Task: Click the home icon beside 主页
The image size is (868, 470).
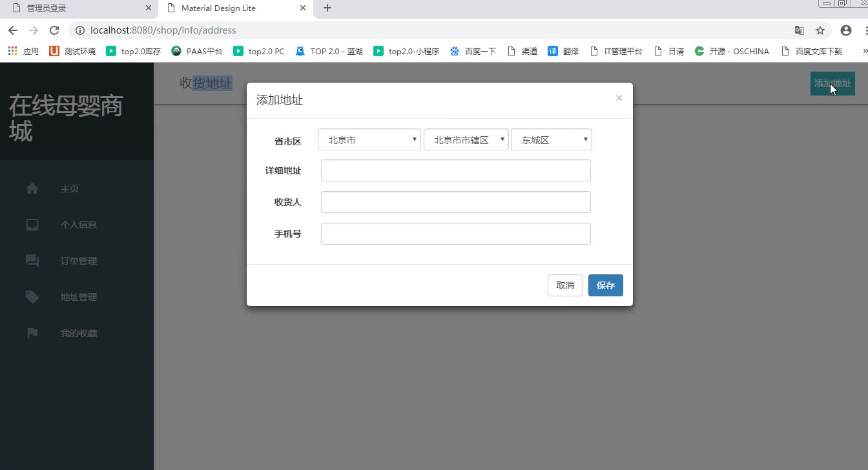Action: pos(32,189)
